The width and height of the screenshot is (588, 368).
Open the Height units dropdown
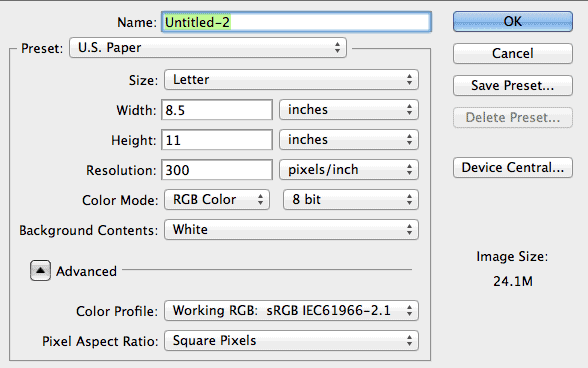(349, 140)
